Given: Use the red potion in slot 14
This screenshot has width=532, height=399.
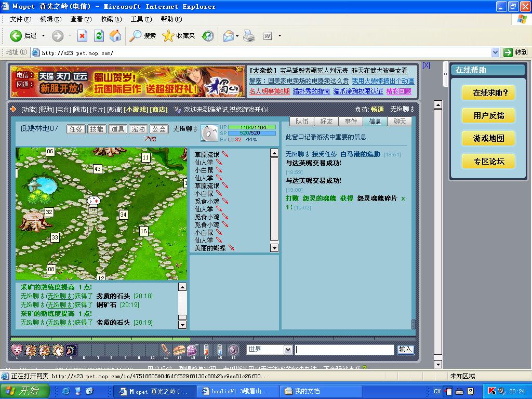Looking at the screenshot, I should click(206, 350).
